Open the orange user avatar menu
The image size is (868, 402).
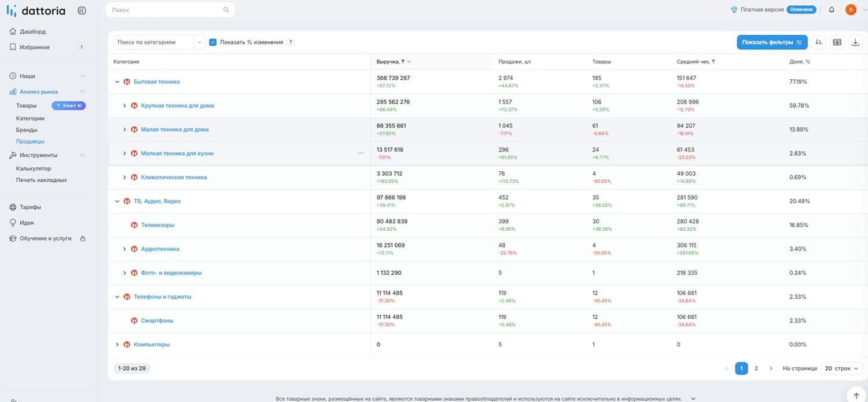point(851,10)
